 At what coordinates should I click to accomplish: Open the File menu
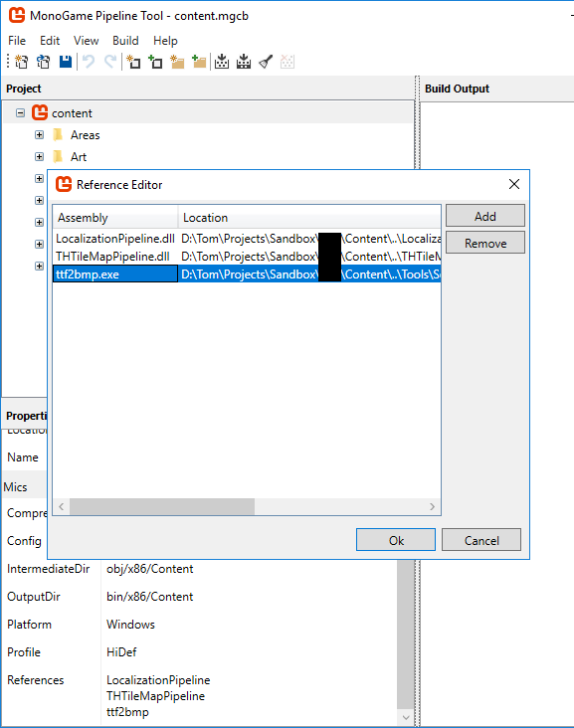pyautogui.click(x=17, y=41)
